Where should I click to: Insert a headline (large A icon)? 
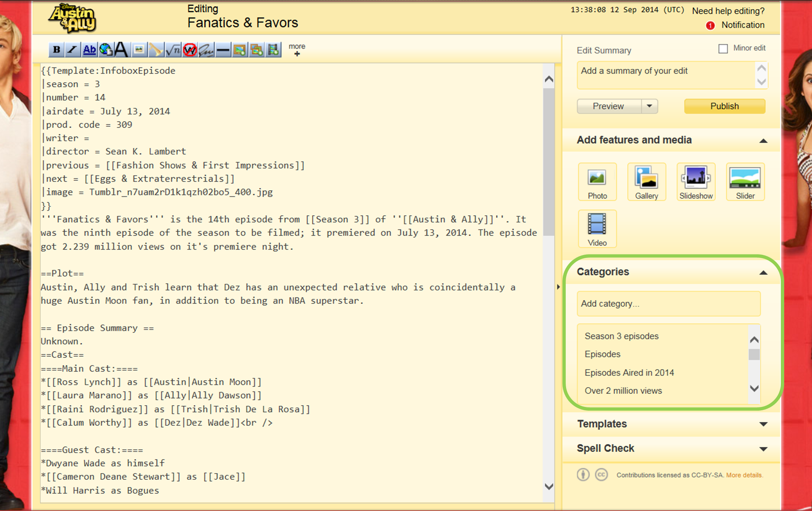pos(121,49)
